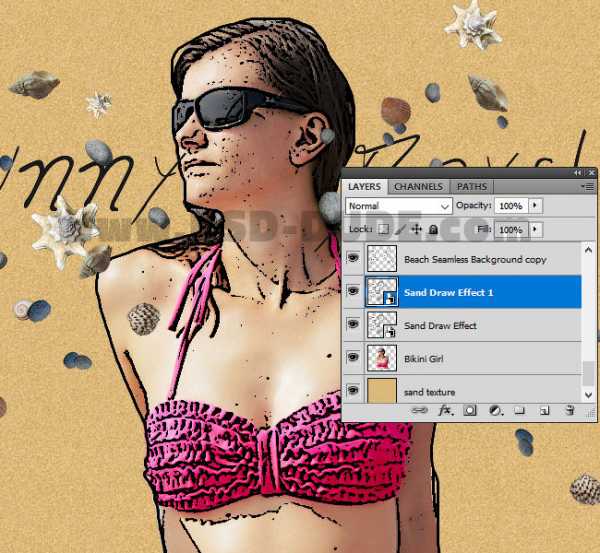Image resolution: width=600 pixels, height=553 pixels.
Task: Select the Beach Seamless Background copy layer
Action: (x=475, y=259)
